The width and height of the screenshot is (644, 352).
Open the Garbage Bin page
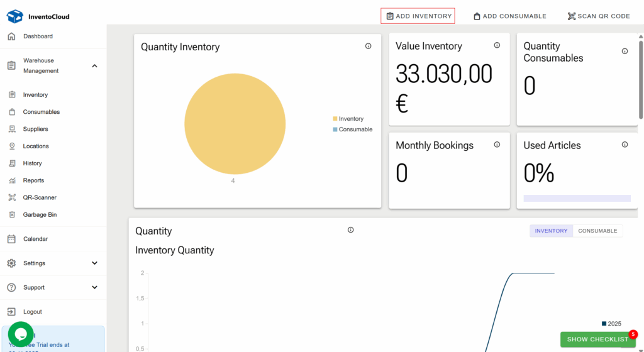[x=40, y=214]
